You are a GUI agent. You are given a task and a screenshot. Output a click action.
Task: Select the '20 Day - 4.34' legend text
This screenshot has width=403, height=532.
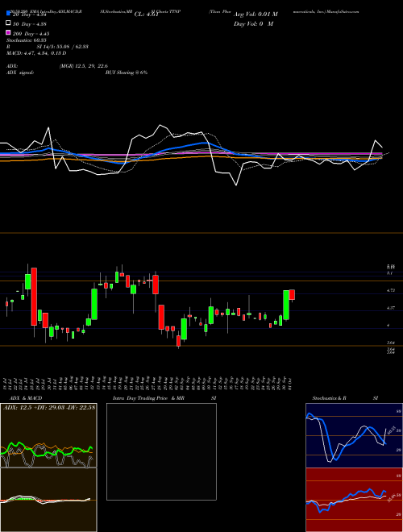29,15
